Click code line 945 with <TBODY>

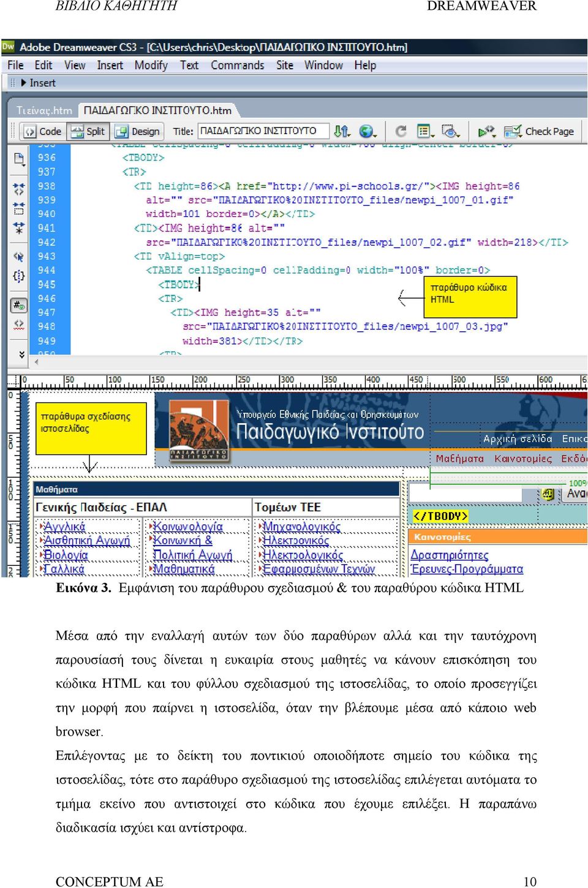[179, 285]
